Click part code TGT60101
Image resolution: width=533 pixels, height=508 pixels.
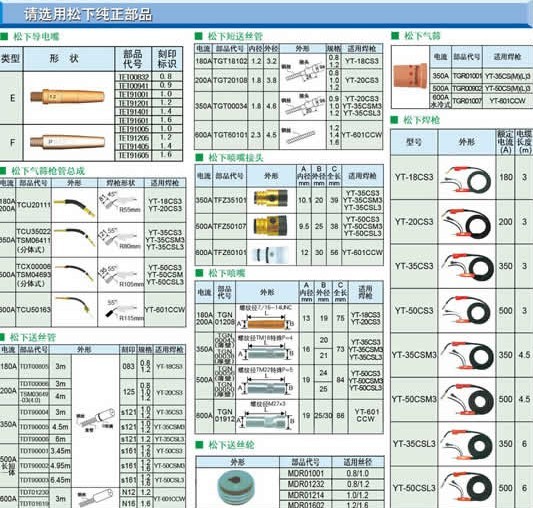tap(230, 135)
